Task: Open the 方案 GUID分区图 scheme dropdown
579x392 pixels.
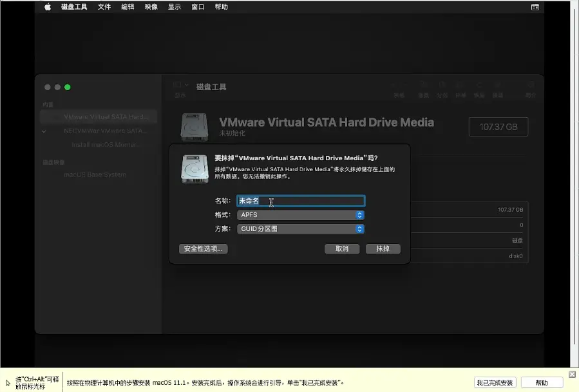Action: [x=300, y=229]
